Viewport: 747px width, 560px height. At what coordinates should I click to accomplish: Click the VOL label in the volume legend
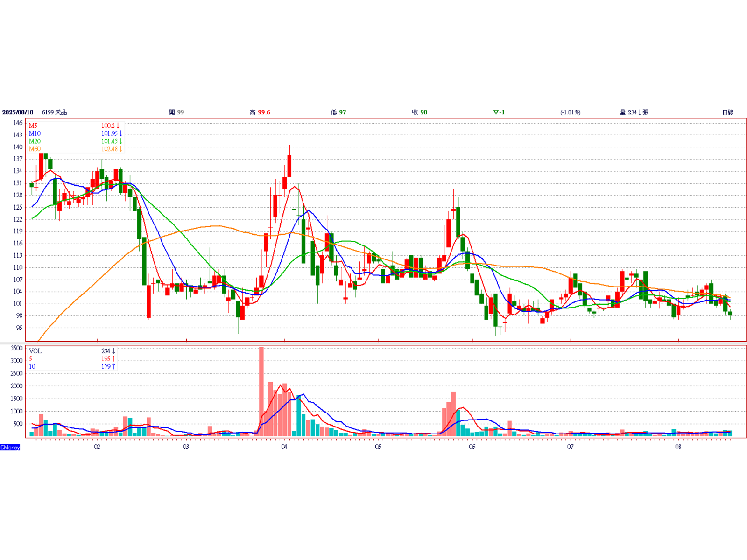(35, 351)
